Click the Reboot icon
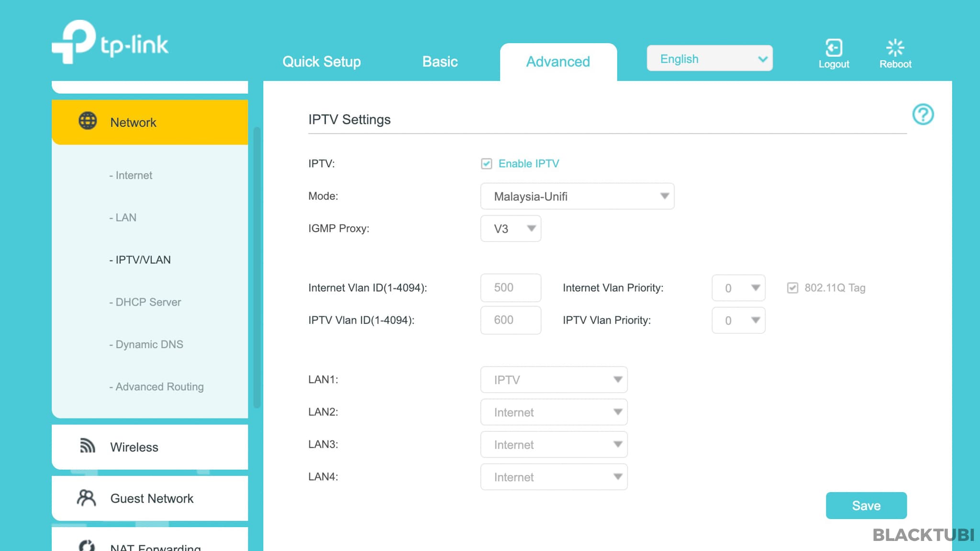Viewport: 980px width, 551px height. (895, 48)
